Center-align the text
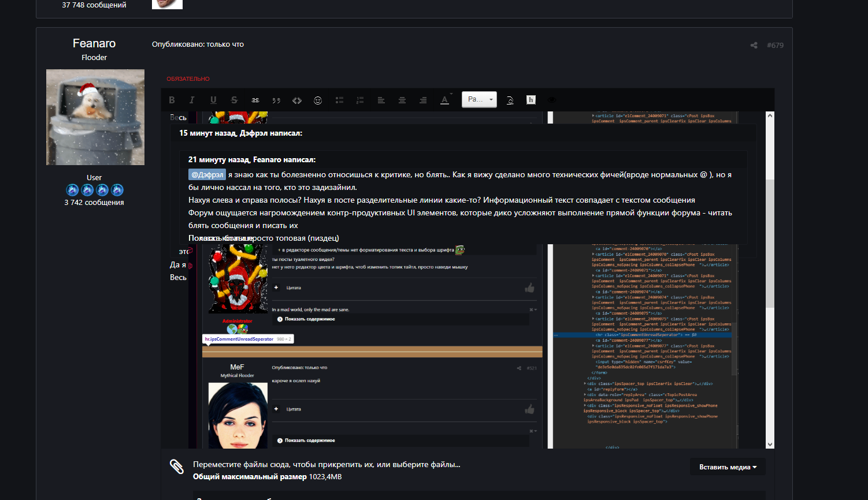Image resolution: width=868 pixels, height=500 pixels. [402, 100]
